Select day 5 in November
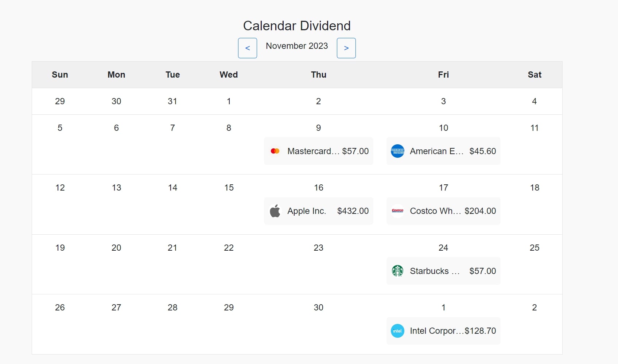The height and width of the screenshot is (364, 618). pos(60,128)
